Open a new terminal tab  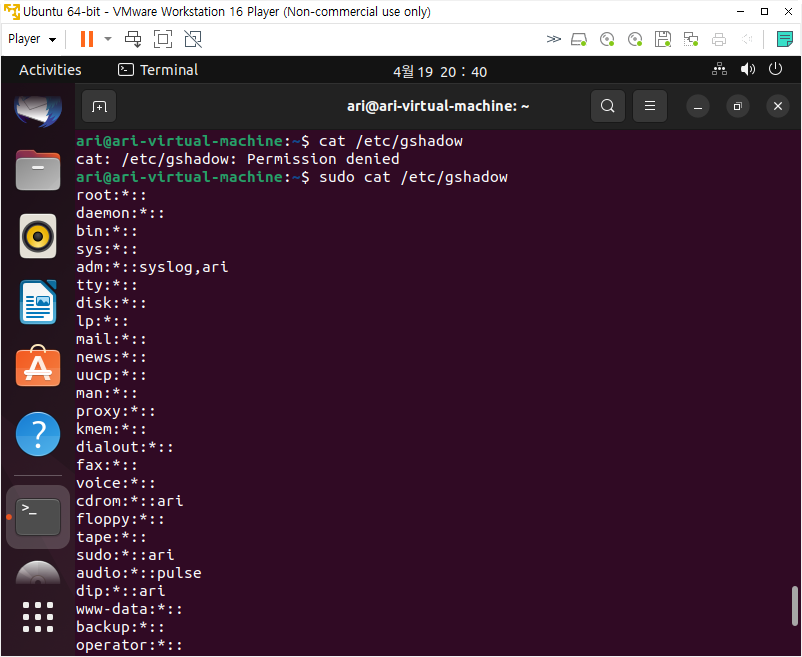[99, 106]
